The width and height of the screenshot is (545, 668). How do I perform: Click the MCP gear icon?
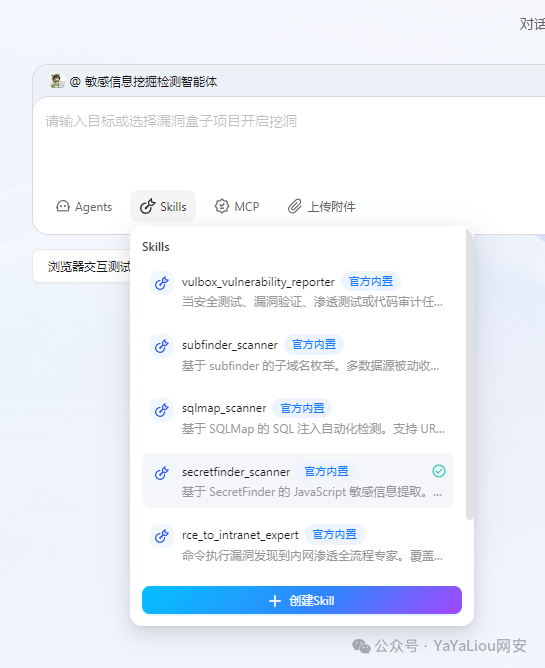(222, 206)
